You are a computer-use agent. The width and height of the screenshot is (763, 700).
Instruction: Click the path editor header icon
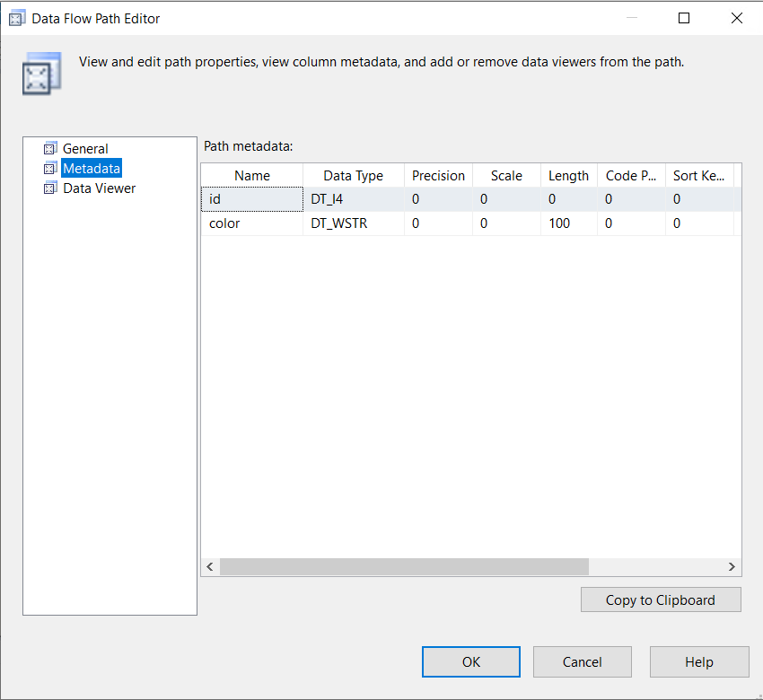click(x=42, y=74)
